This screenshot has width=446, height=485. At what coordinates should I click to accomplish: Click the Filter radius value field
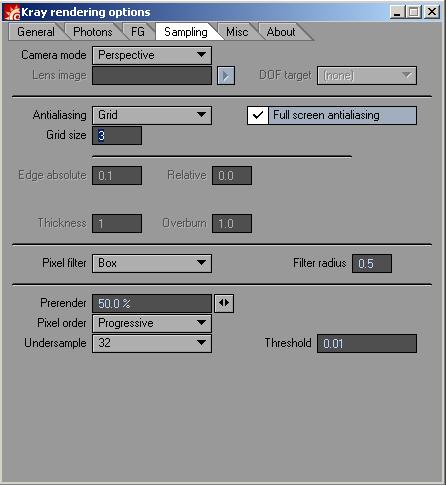pyautogui.click(x=372, y=263)
